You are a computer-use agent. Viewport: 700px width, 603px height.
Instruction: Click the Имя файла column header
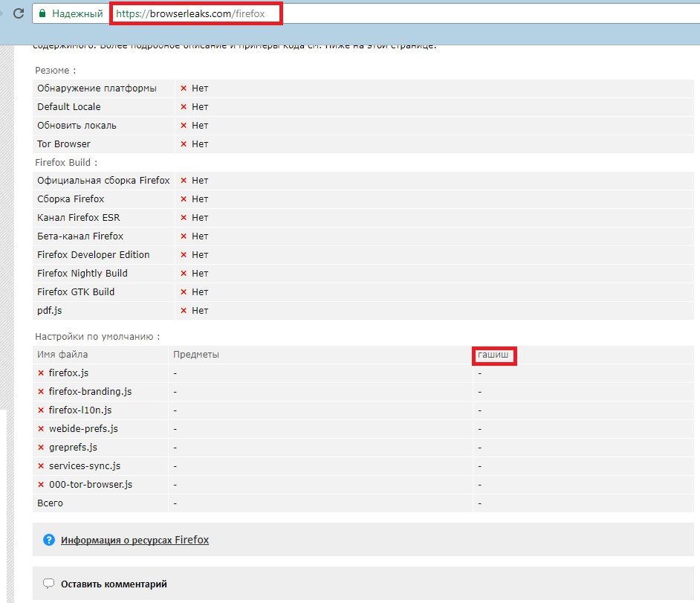(x=62, y=355)
